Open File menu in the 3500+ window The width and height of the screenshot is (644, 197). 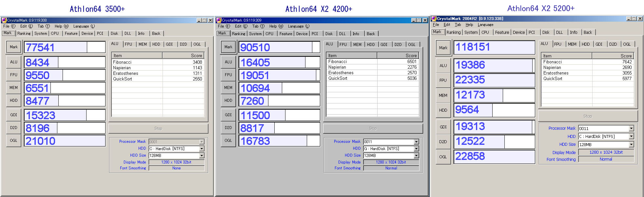(9, 26)
